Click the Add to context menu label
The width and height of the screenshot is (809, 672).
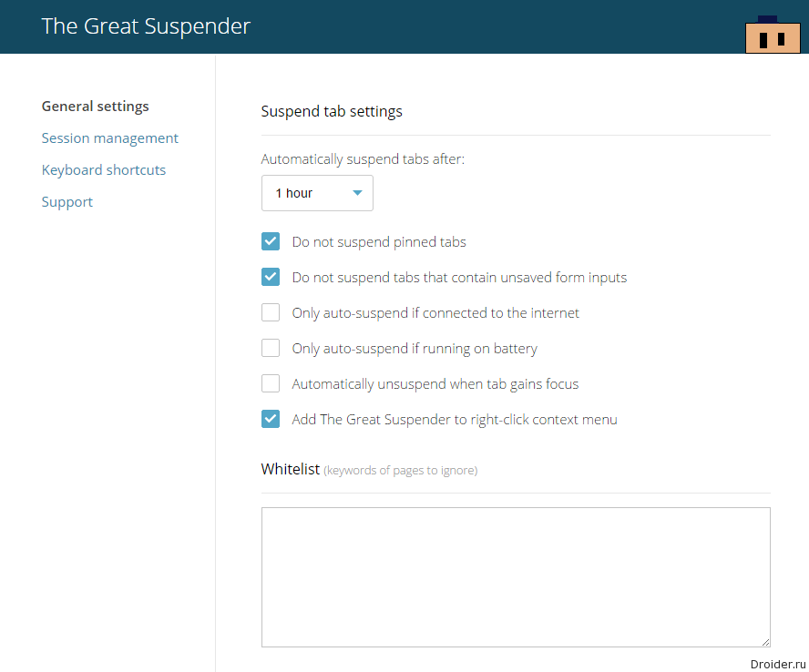pyautogui.click(x=455, y=419)
